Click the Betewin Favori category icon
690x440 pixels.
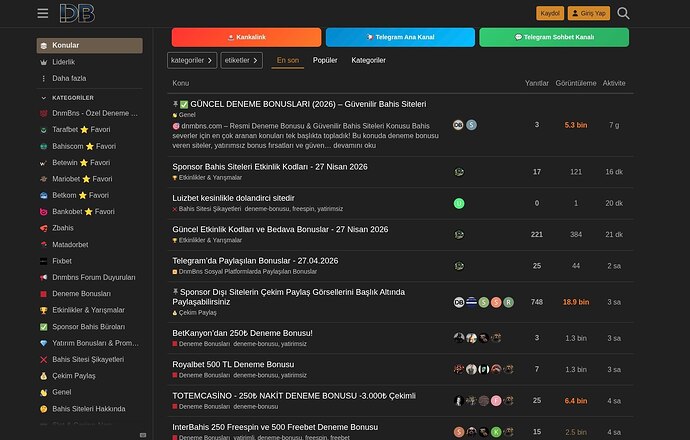(44, 163)
